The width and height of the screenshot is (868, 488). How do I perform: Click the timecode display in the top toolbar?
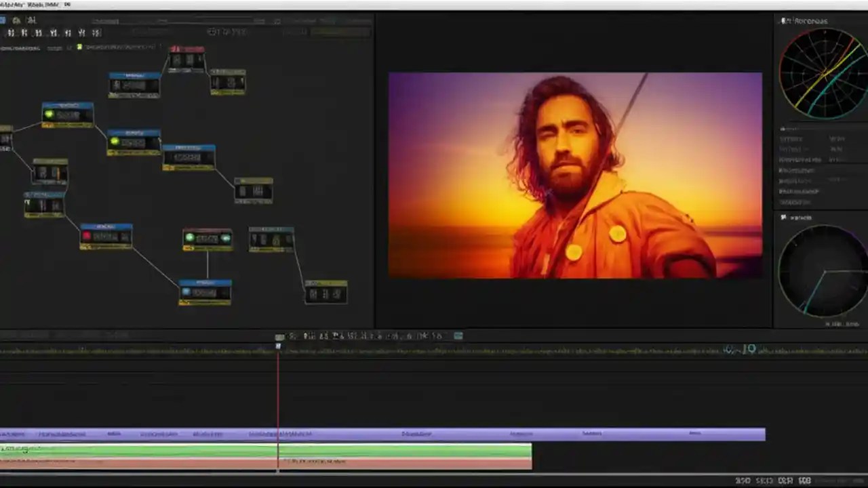[227, 31]
